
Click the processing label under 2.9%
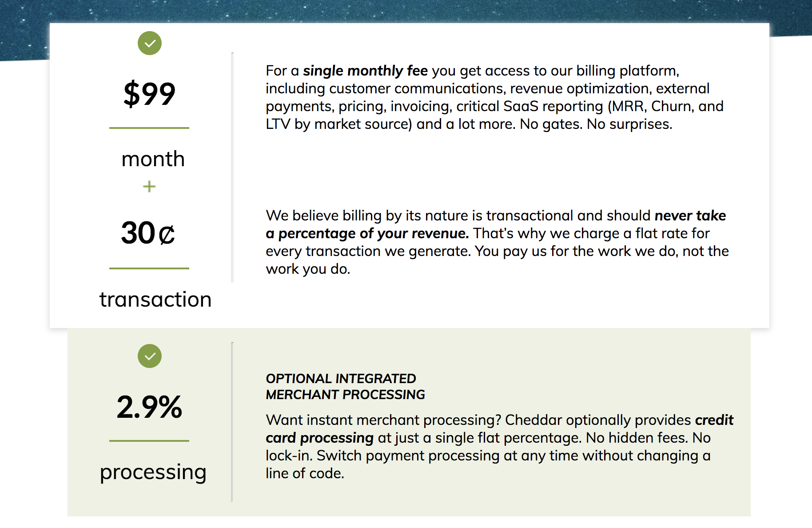tap(153, 473)
